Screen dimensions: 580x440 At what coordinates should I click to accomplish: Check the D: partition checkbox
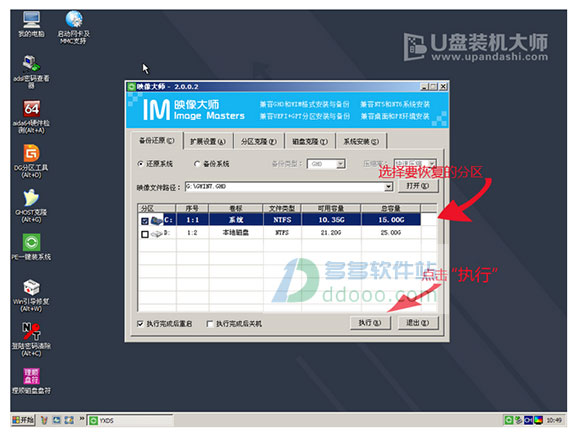(145, 234)
